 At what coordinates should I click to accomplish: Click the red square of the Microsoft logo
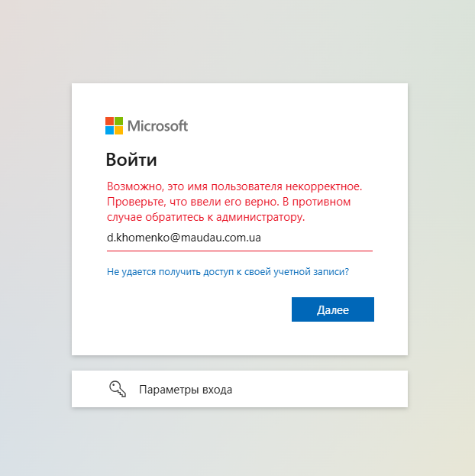click(x=109, y=121)
